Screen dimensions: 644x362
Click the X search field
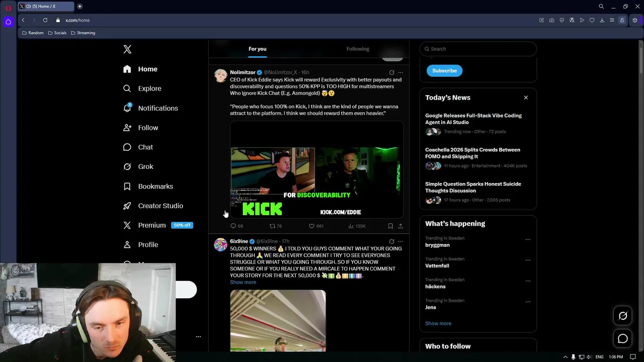click(478, 49)
